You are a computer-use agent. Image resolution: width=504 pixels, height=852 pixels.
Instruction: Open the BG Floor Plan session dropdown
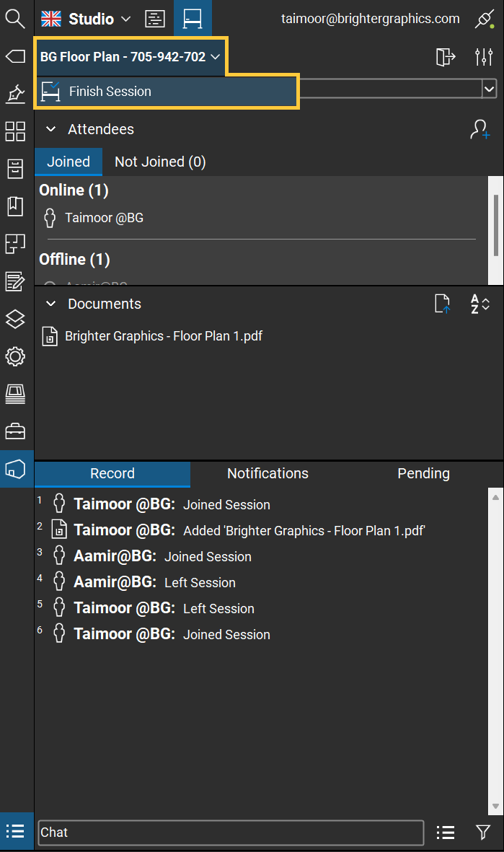(131, 56)
